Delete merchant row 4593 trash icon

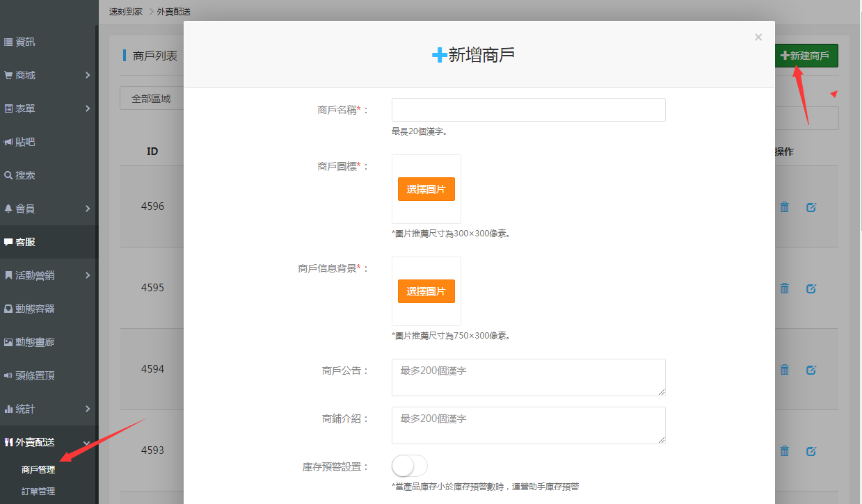pos(785,450)
